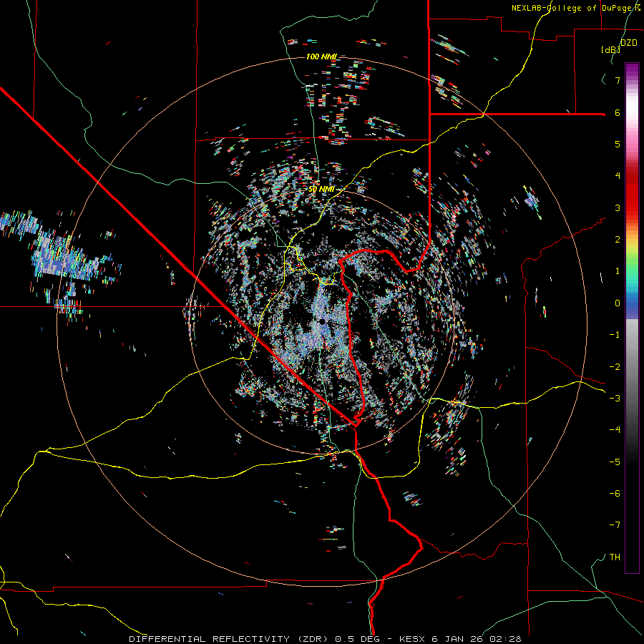This screenshot has height=644, width=644.
Task: Click the "50 NMI" range ring label
Action: tap(321, 190)
